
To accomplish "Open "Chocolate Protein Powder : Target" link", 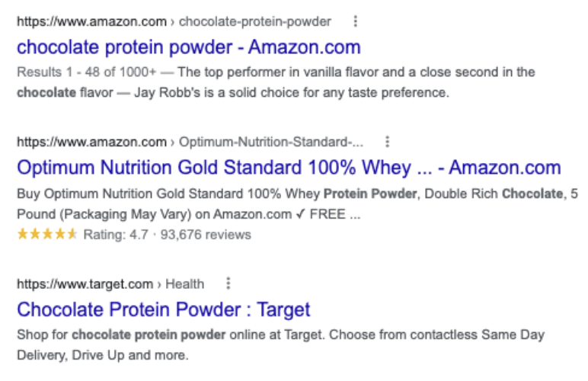I will point(163,309).
